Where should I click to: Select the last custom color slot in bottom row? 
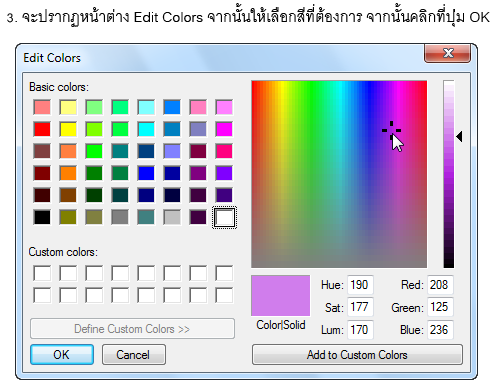click(224, 295)
